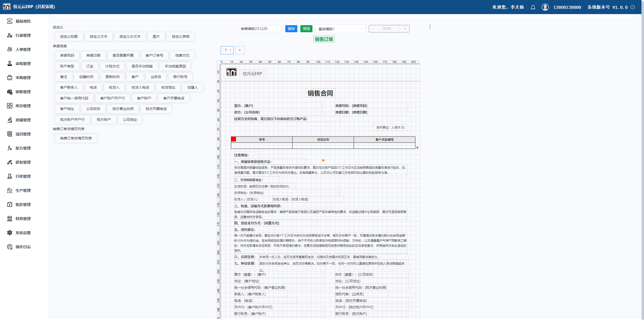This screenshot has height=320, width=644.
Task: Select the 我方营业执照 field chip
Action: click(123, 109)
